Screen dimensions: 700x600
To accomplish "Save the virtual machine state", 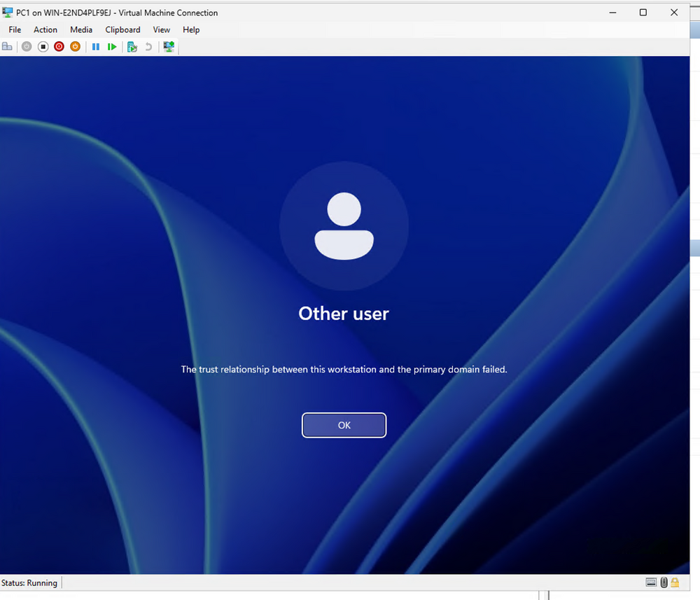I will pos(75,46).
